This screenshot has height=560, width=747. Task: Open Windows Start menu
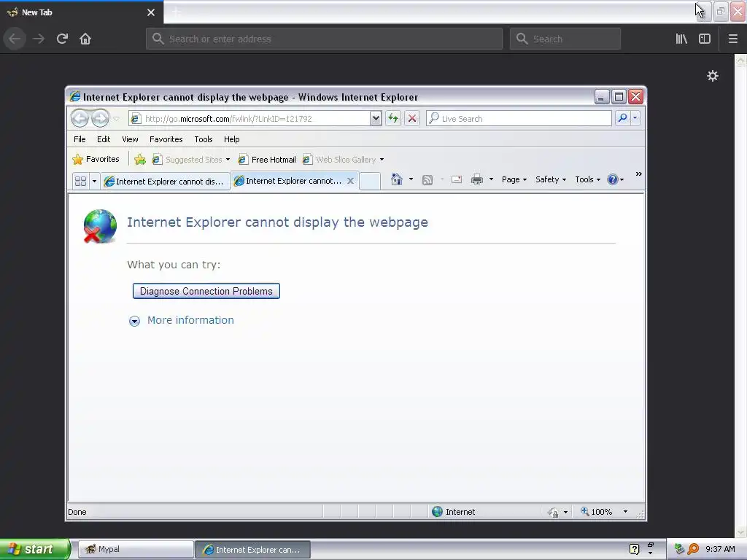35,549
